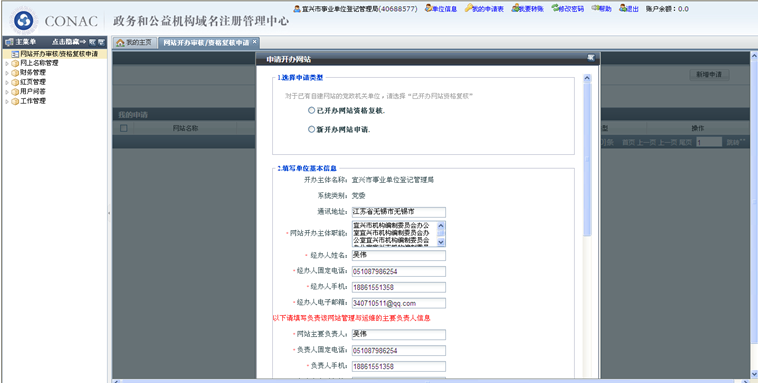Close the 网站开办审核/资格复核申请 tab

pos(255,42)
